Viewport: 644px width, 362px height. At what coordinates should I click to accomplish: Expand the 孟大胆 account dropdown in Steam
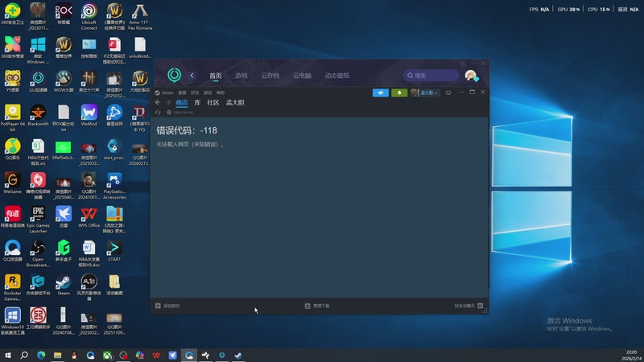click(x=425, y=93)
